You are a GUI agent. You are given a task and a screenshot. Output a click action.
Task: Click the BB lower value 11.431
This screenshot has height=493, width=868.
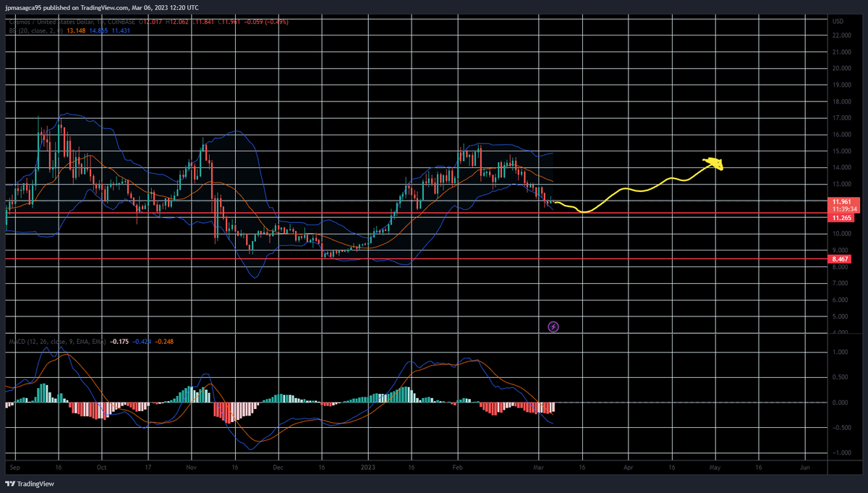[121, 30]
